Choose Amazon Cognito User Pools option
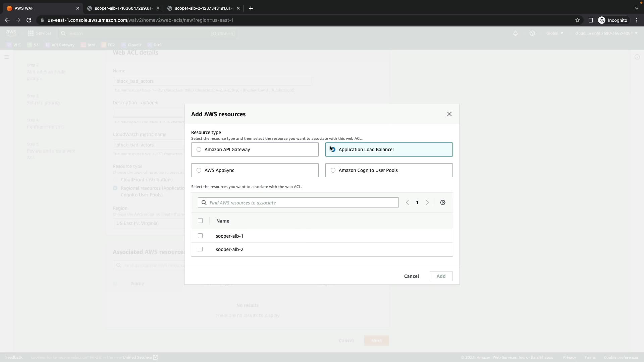Screen dimensions: 644x362 click(x=333, y=170)
